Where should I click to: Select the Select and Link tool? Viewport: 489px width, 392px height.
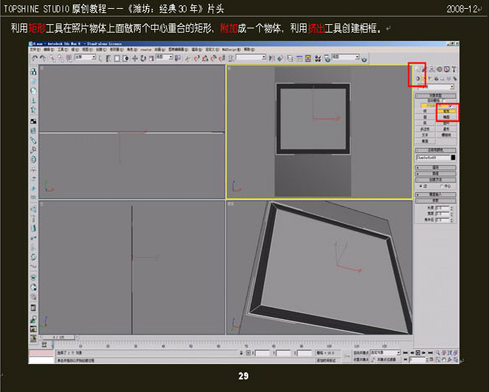pyautogui.click(x=52, y=58)
